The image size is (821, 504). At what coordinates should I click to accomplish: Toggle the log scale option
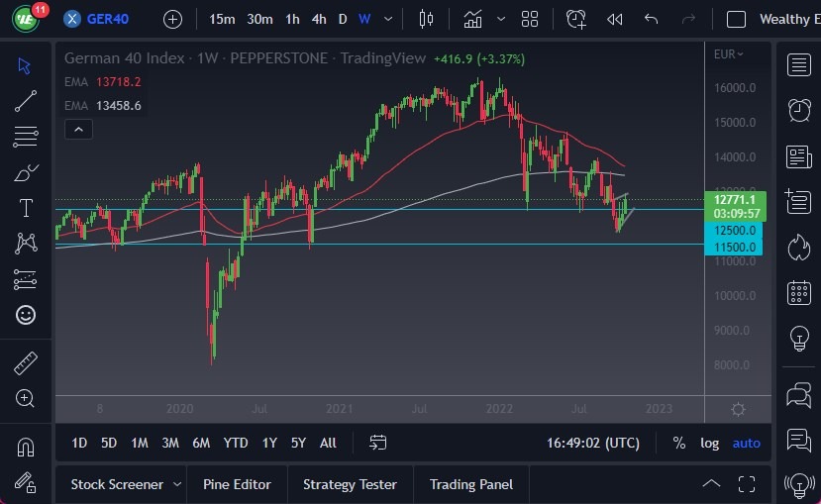[709, 443]
